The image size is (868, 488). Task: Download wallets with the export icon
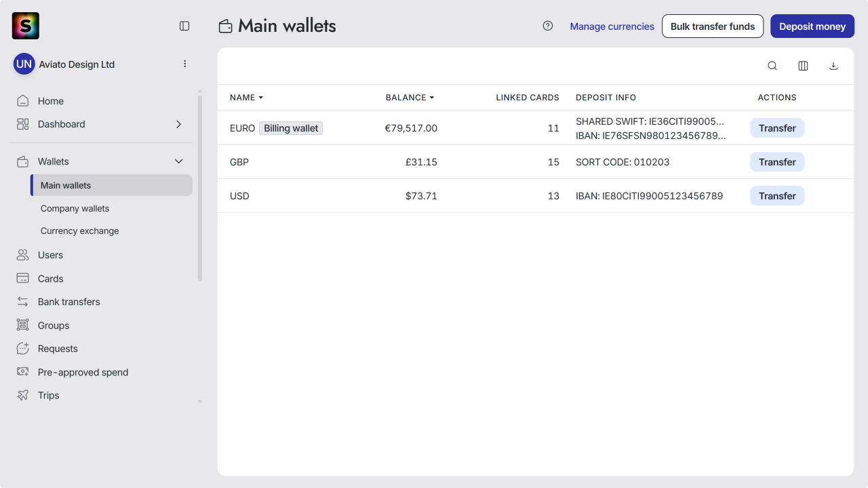click(x=833, y=66)
